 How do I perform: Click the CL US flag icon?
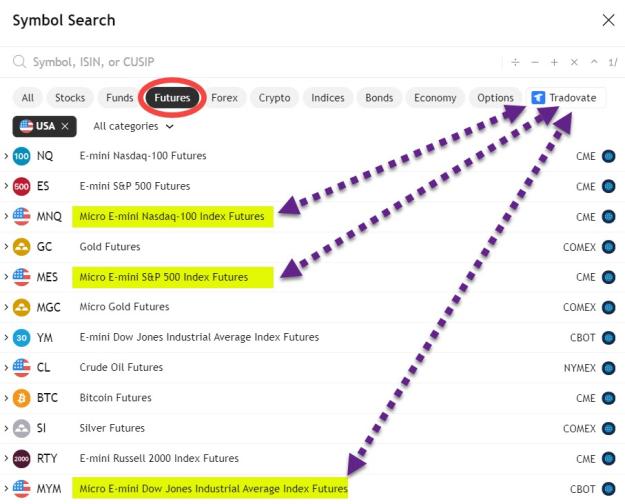point(22,368)
